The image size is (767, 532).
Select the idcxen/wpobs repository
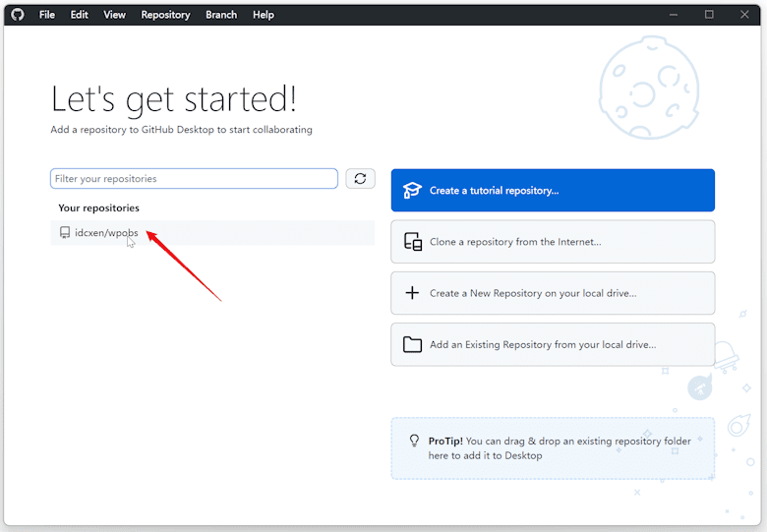coord(212,233)
